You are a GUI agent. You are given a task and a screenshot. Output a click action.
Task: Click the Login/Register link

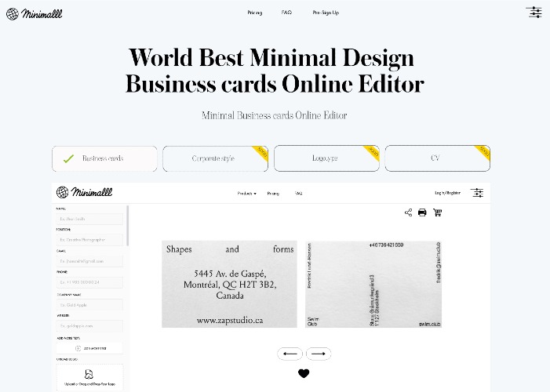click(x=447, y=193)
